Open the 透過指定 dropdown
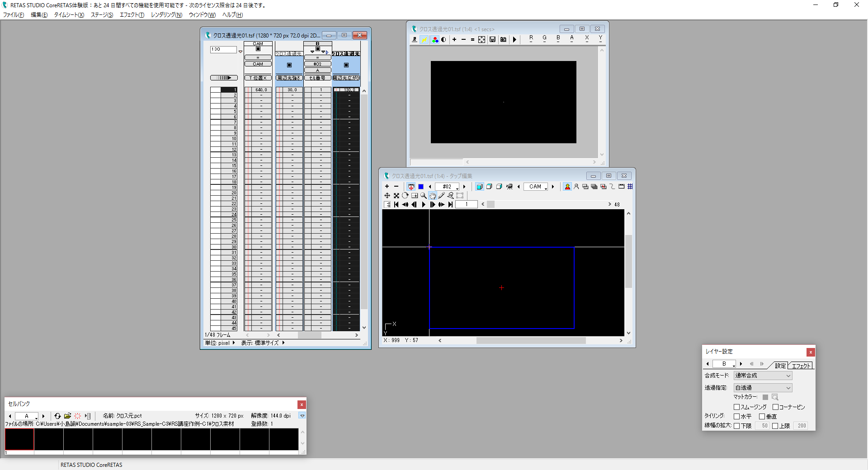 (763, 388)
